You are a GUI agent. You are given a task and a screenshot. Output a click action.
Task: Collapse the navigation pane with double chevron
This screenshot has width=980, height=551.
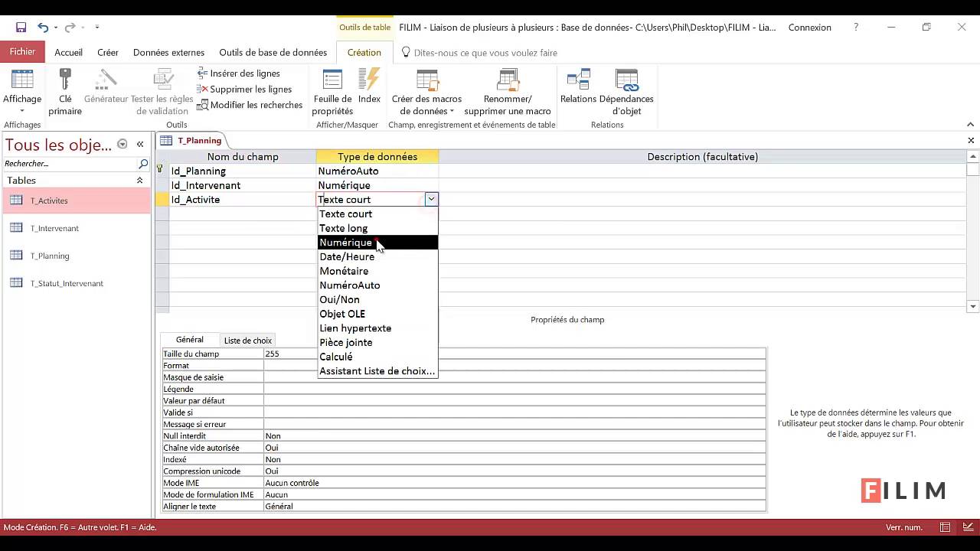(140, 144)
